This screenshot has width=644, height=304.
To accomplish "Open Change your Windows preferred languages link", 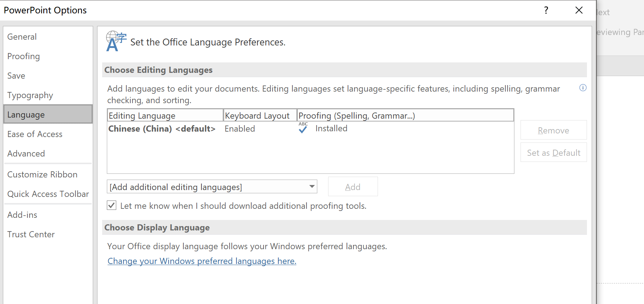I will pyautogui.click(x=202, y=261).
